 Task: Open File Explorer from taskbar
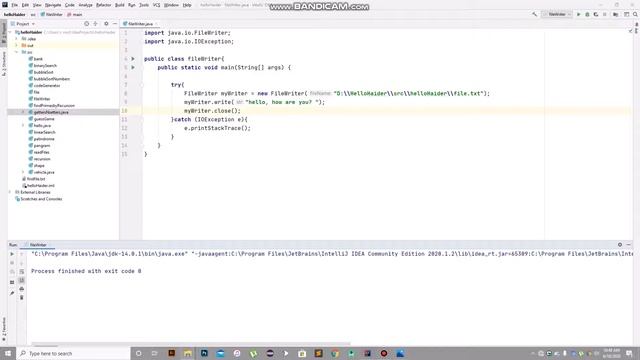[x=188, y=353]
